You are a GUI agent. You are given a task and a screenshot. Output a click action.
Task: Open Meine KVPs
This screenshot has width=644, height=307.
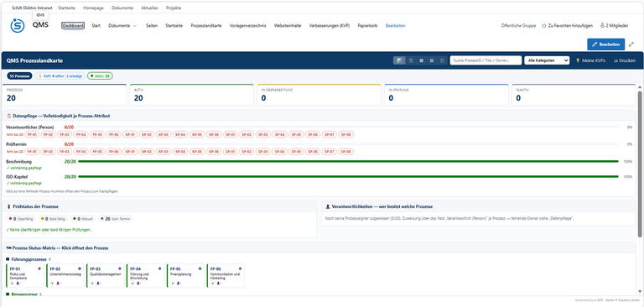(x=590, y=60)
